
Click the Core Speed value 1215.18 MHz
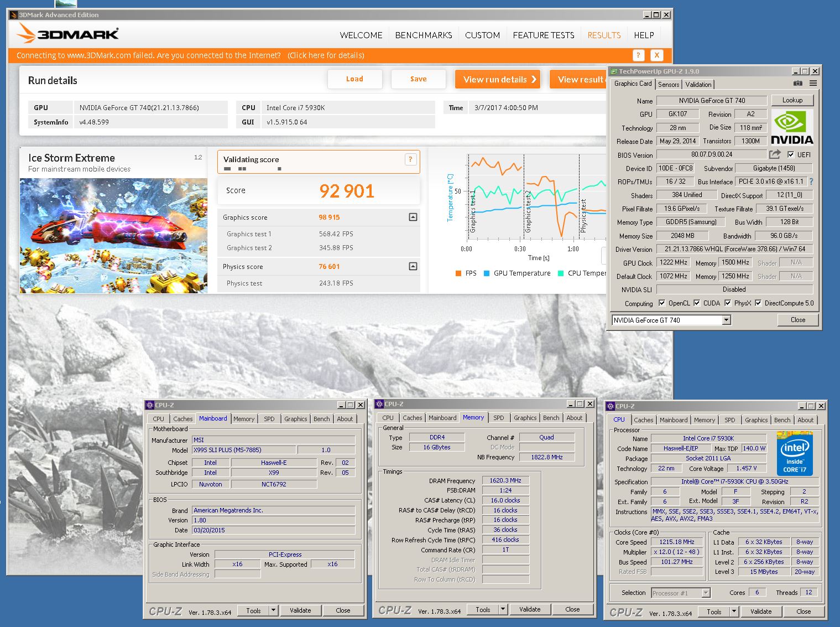(676, 542)
